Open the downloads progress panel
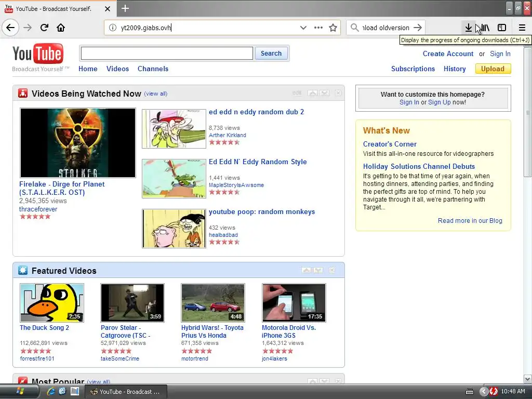The image size is (532, 399). coord(468,28)
